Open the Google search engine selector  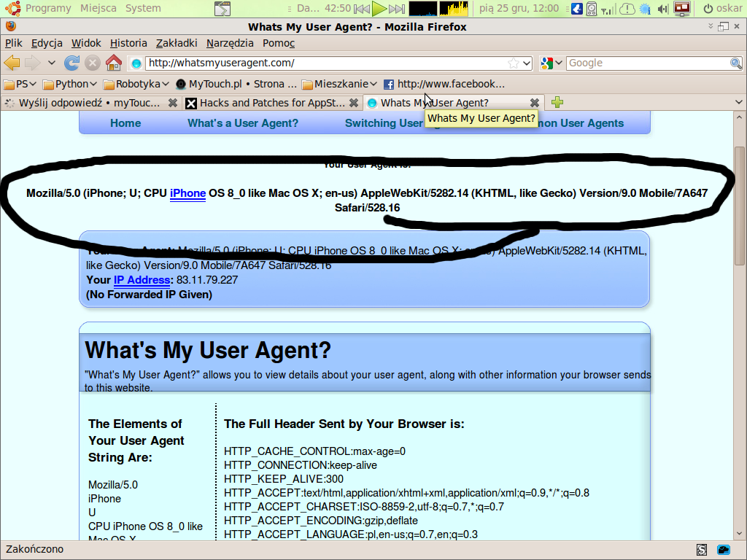tap(551, 63)
